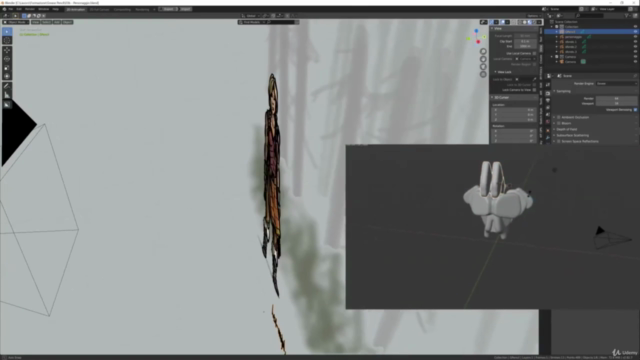640x360 pixels.
Task: Switch to material preview shading
Action: tap(529, 22)
